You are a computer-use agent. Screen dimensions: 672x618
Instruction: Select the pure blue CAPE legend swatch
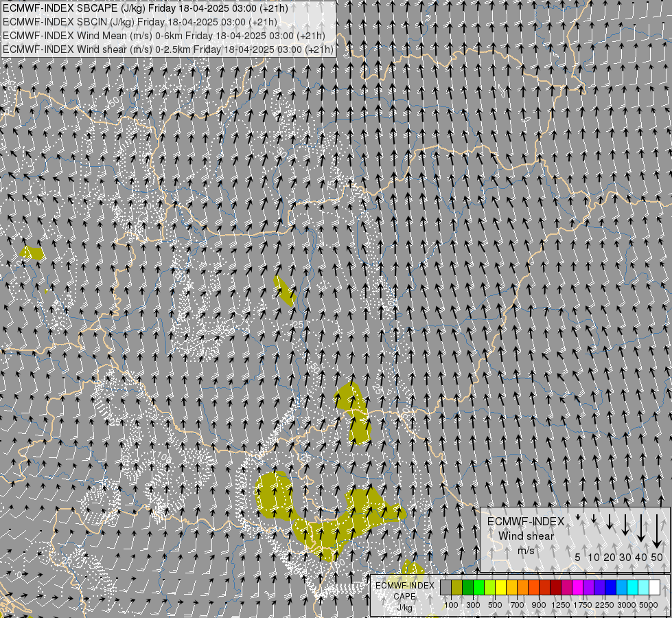[x=611, y=588]
